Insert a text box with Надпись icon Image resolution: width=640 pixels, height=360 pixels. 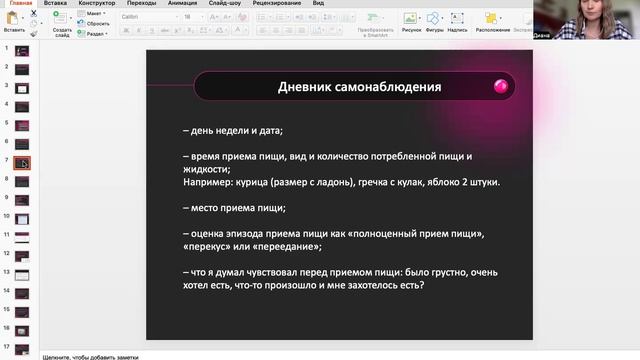click(x=457, y=18)
